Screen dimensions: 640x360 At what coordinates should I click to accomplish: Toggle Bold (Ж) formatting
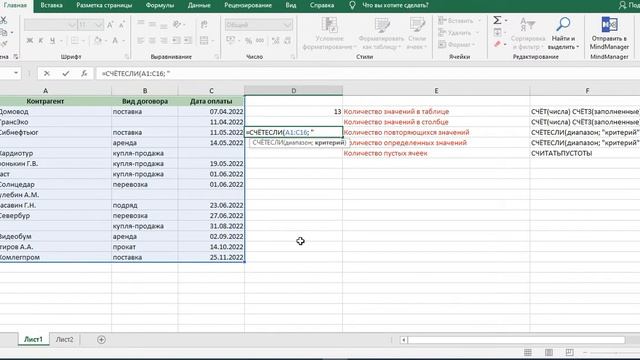tap(30, 40)
